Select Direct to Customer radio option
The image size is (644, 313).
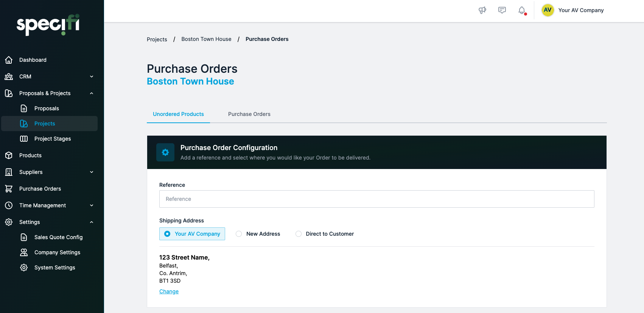pos(325,234)
